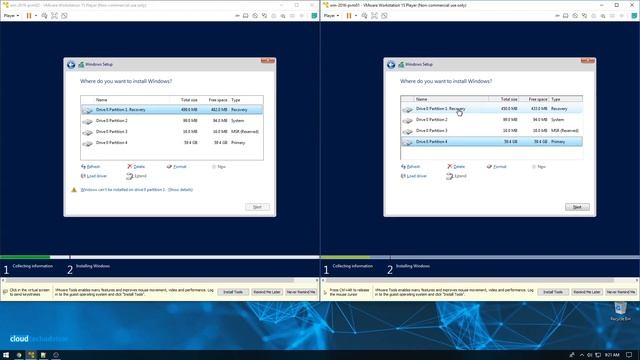
Task: Send Ctrl+Alt+Del in the pvm02 window
Action: (x=44, y=16)
